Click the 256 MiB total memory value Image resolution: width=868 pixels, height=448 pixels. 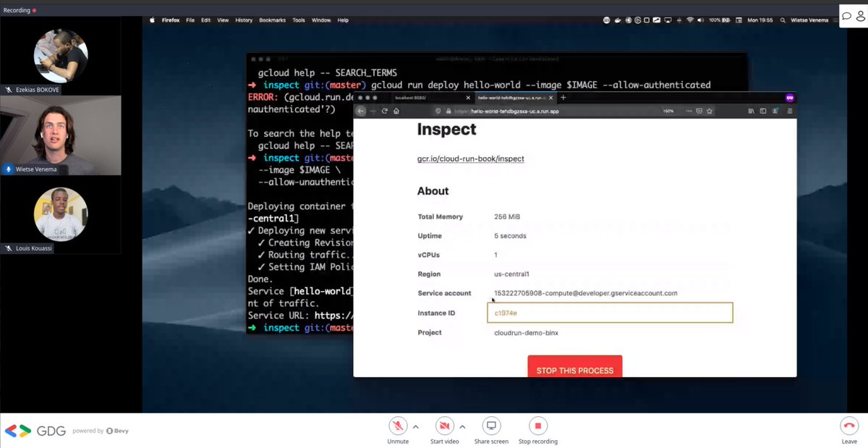click(x=507, y=216)
